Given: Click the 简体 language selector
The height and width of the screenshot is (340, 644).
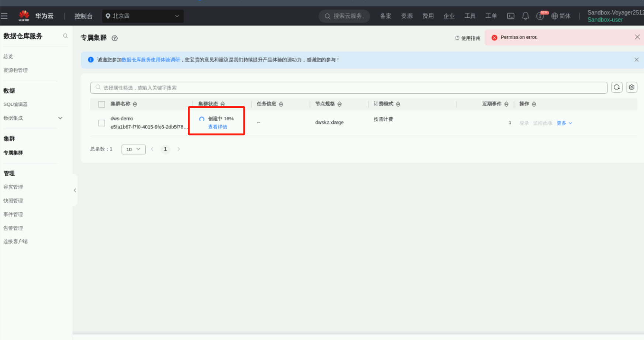Looking at the screenshot, I should 565,16.
